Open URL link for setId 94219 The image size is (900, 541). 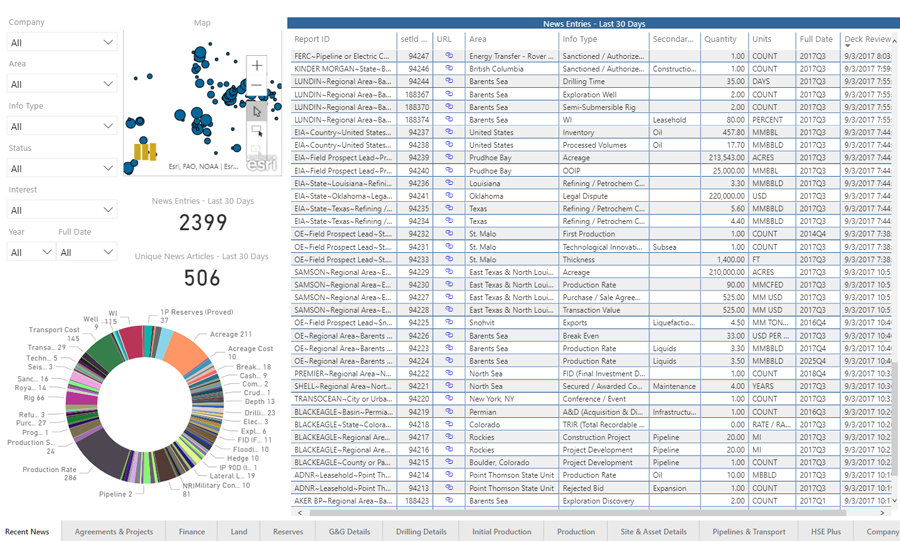click(x=449, y=411)
